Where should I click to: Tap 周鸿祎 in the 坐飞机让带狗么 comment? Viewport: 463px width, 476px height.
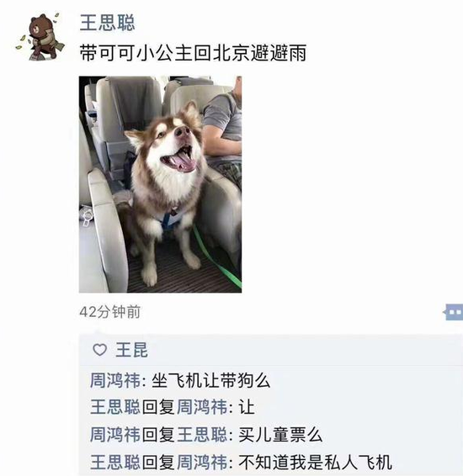[x=115, y=380]
